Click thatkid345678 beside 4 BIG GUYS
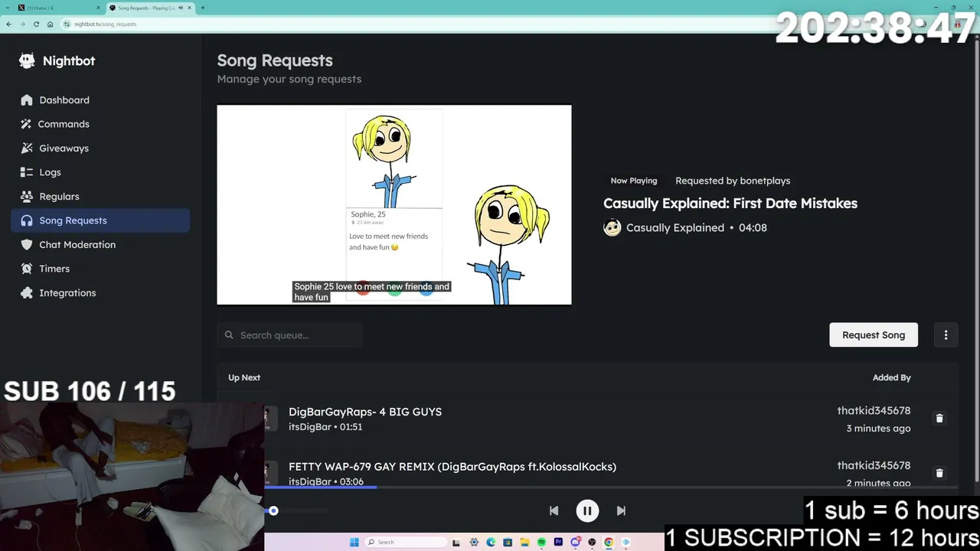 coord(874,411)
